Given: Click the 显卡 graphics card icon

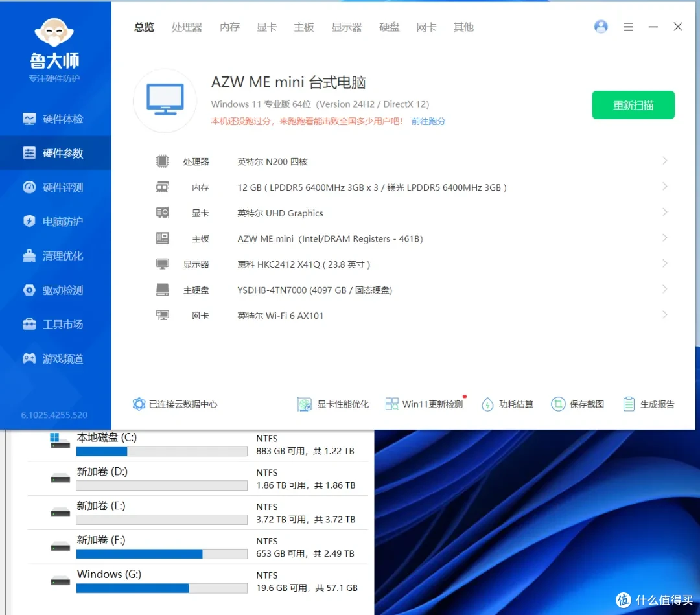Looking at the screenshot, I should coord(163,213).
